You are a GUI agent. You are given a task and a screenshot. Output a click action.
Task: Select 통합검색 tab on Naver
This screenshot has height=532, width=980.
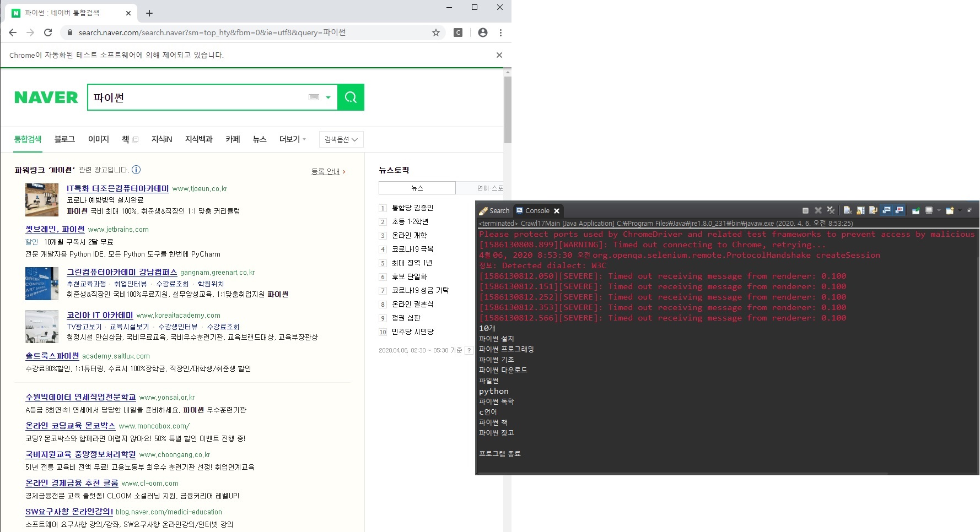point(28,139)
